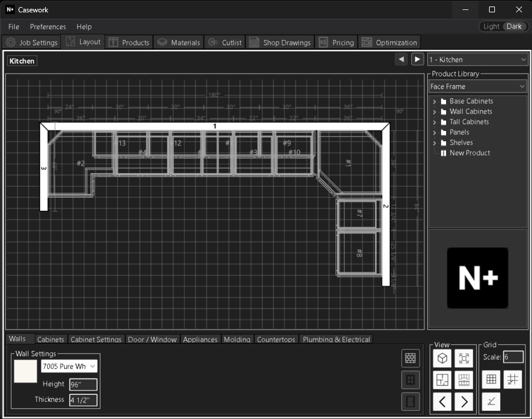This screenshot has width=532, height=419.
Task: Expand the Wall Cabinets folder
Action: tap(434, 112)
